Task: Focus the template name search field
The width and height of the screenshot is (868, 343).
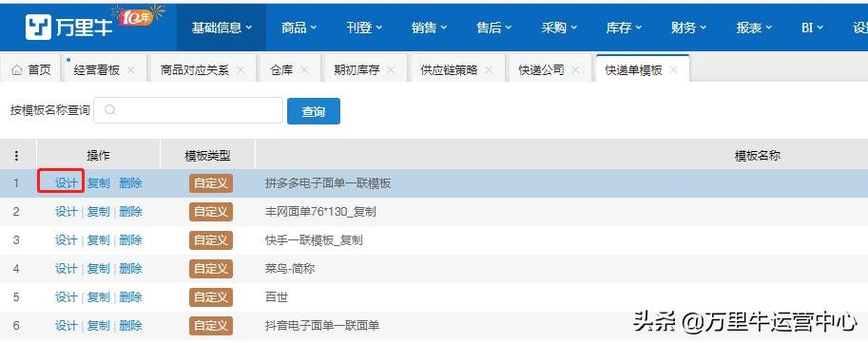Action: (x=188, y=110)
